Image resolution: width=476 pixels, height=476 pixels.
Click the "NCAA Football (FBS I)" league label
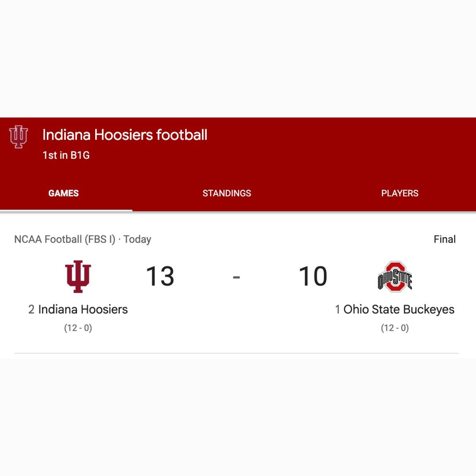point(65,239)
